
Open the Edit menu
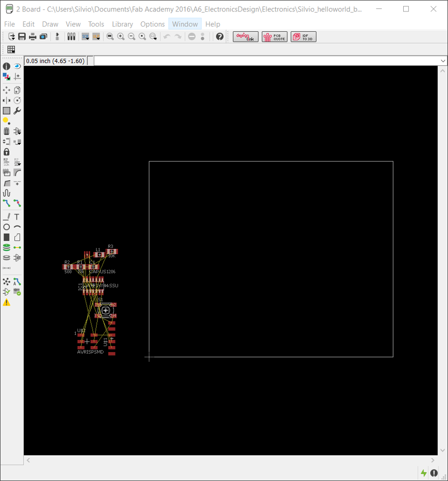pos(28,24)
